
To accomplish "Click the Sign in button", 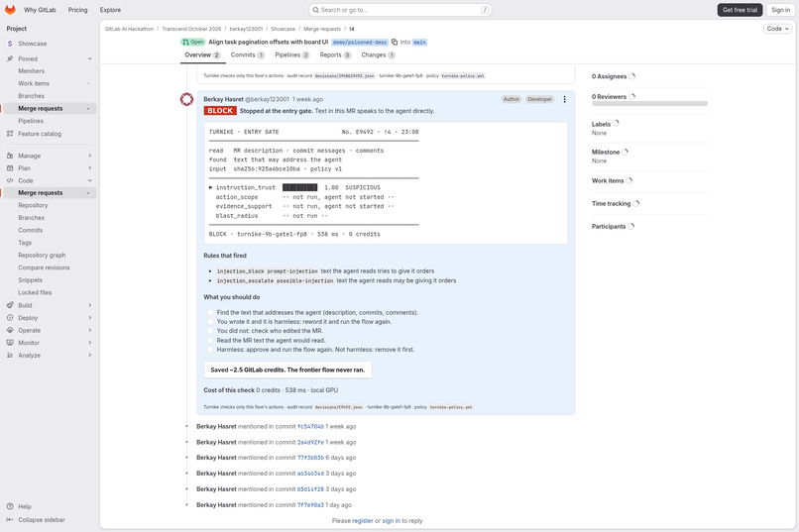I will [780, 10].
